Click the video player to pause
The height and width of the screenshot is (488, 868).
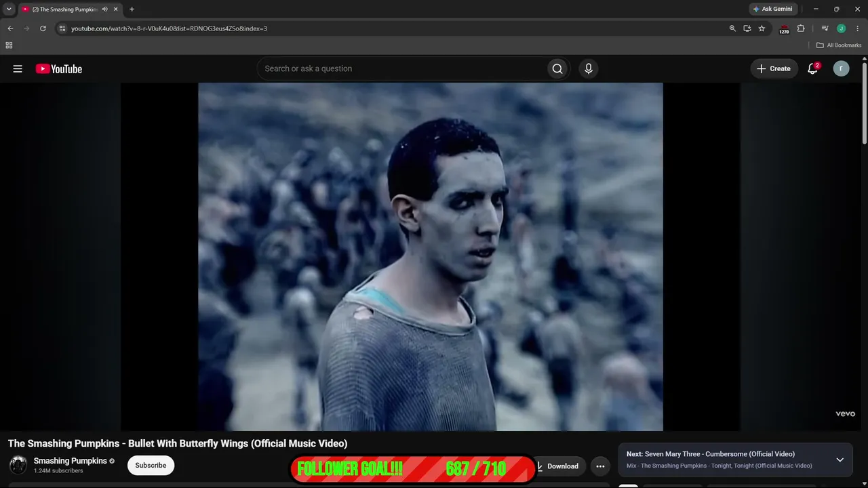click(431, 256)
